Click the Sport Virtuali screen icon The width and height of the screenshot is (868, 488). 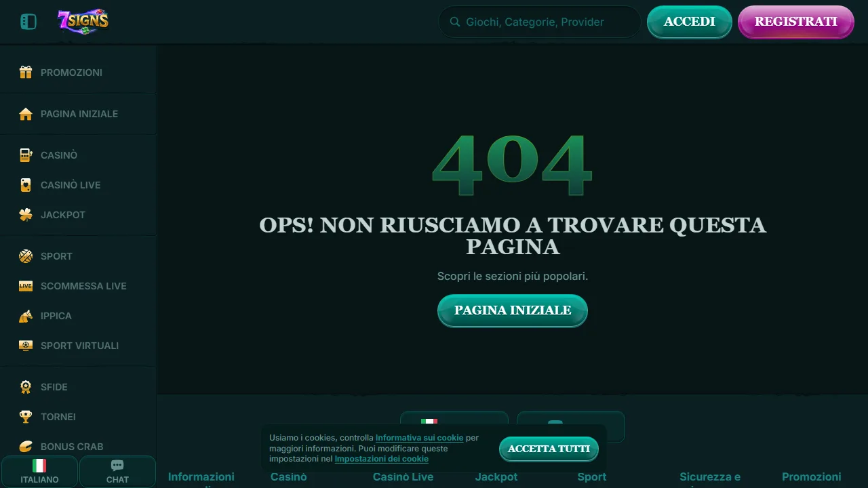pos(26,346)
